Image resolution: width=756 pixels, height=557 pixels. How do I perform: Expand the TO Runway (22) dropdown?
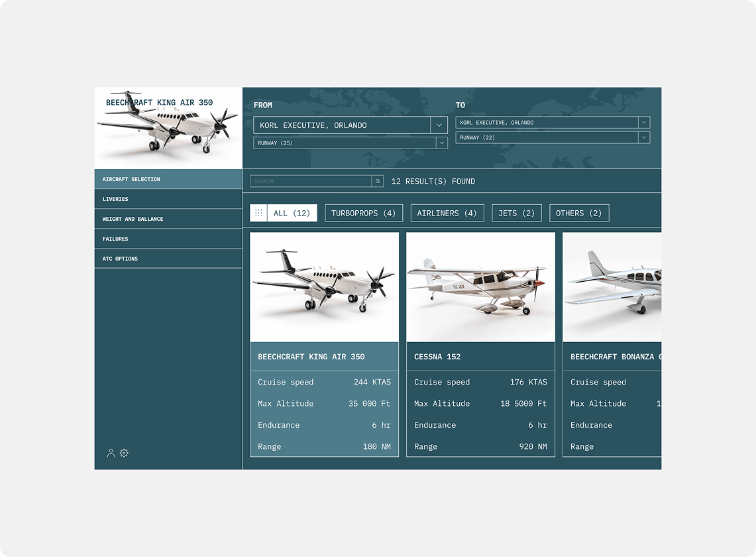click(643, 137)
